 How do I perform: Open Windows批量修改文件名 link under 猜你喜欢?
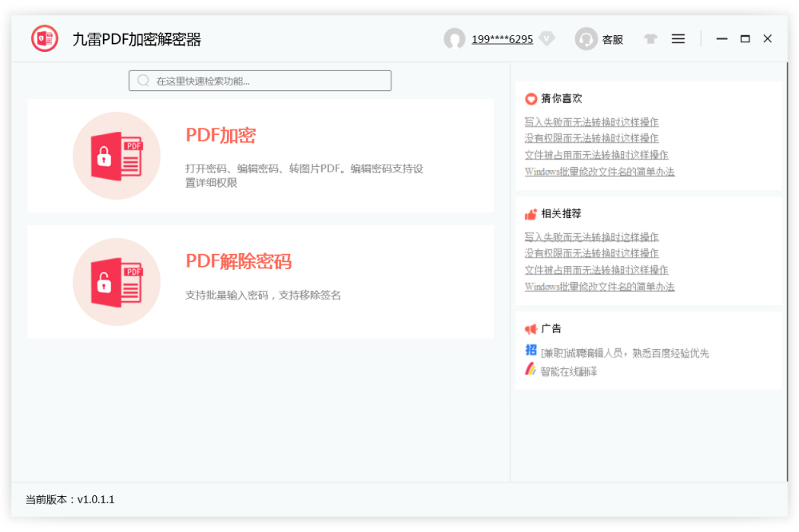click(x=599, y=172)
